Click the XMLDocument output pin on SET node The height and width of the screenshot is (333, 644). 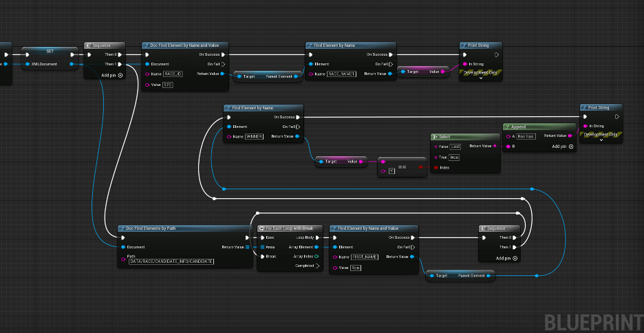coord(72,64)
